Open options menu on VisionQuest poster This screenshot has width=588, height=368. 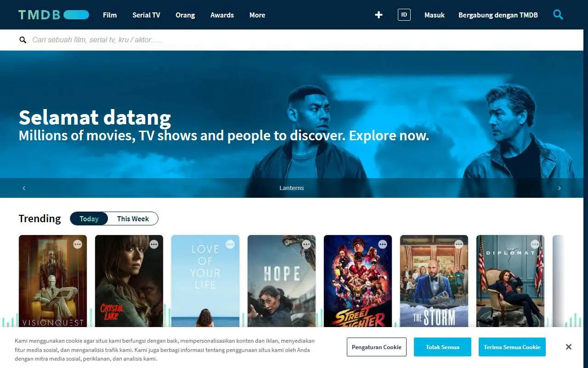(78, 244)
